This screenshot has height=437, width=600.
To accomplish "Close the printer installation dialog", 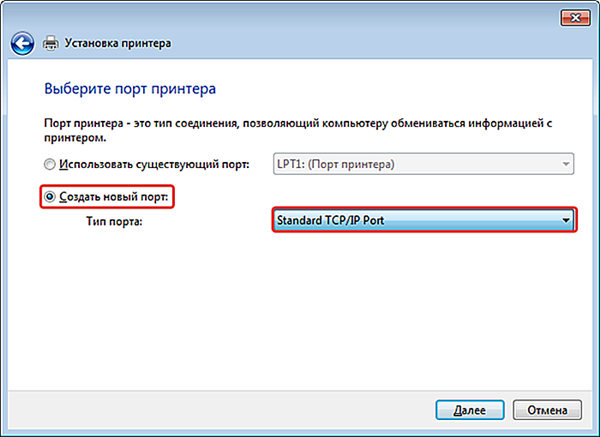I will (575, 18).
